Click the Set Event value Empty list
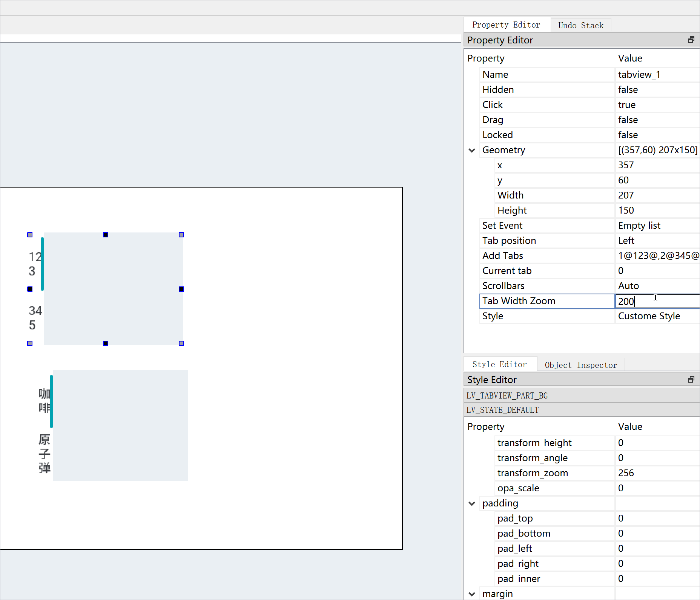The image size is (700, 600). (x=657, y=226)
